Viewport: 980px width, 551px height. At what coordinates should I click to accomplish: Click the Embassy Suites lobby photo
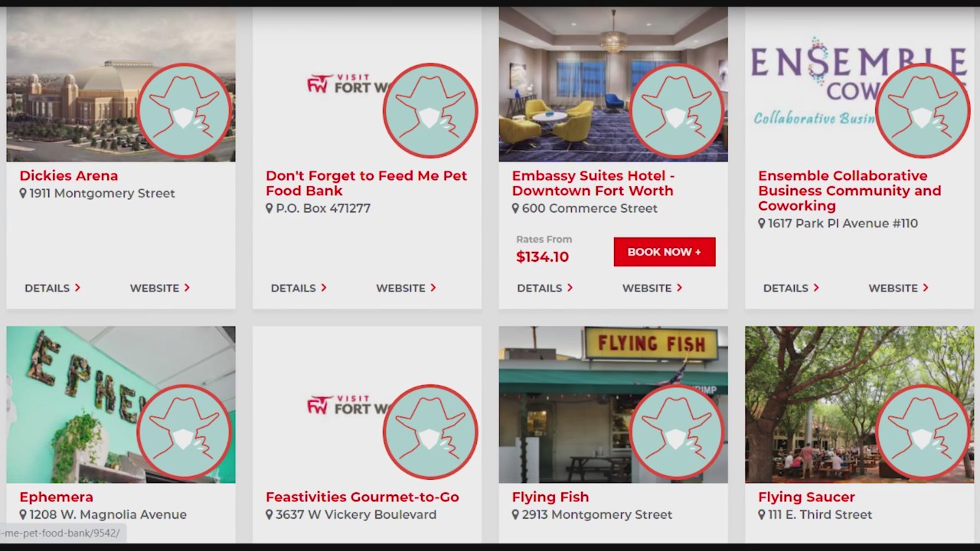coord(567,84)
